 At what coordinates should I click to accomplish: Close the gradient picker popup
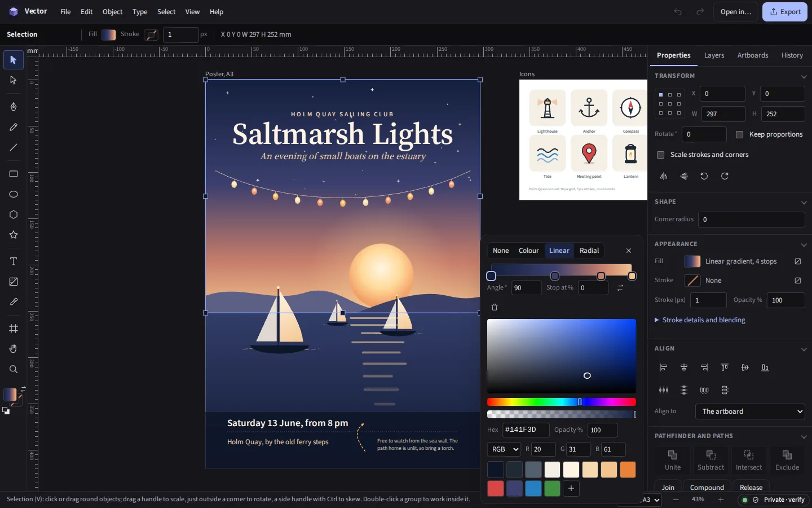click(629, 251)
